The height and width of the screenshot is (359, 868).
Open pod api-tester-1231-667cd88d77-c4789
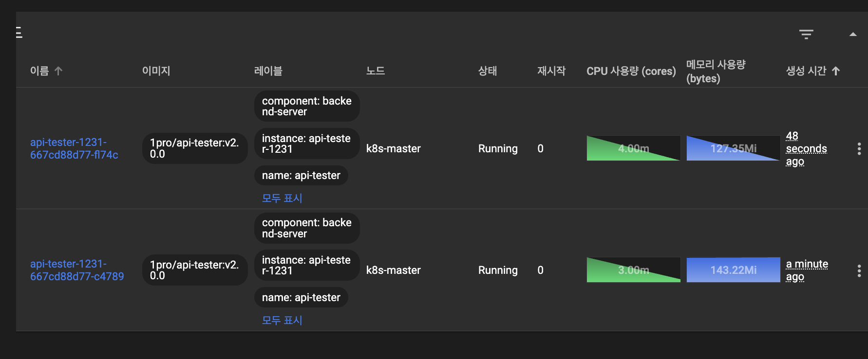[x=77, y=270]
